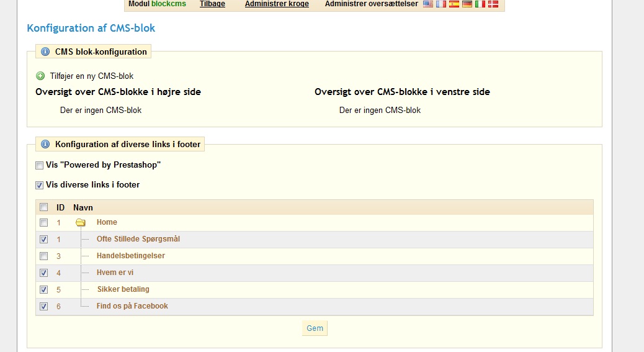Click Tilføjer en ny CMS-blok link
Viewport: 644px width, 352px height.
point(92,76)
